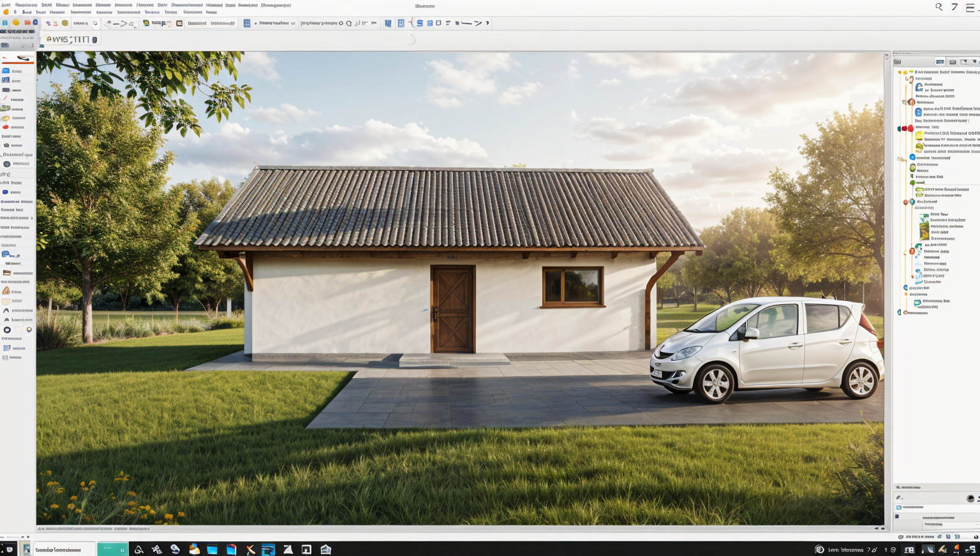The height and width of the screenshot is (556, 980).
Task: Collapse the top root node of the scene tree
Action: (x=899, y=72)
